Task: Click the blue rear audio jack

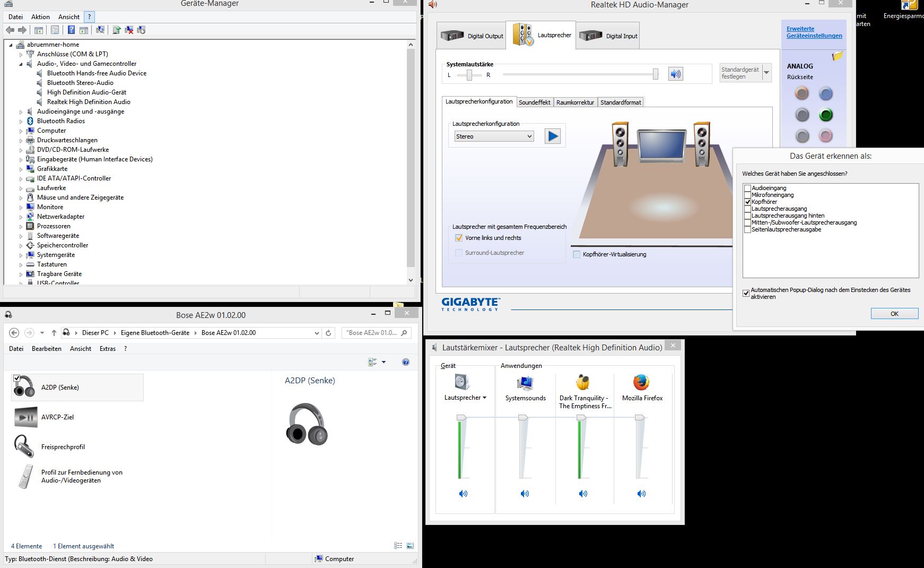Action: pyautogui.click(x=825, y=94)
